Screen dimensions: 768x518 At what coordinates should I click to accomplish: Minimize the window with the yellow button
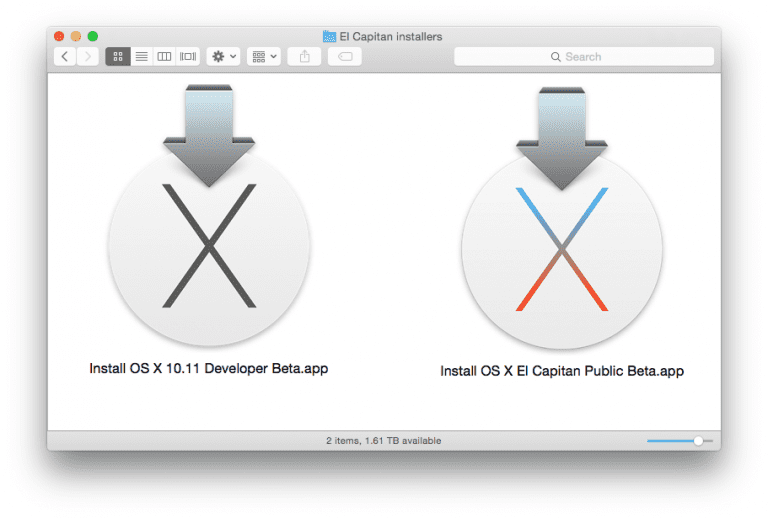[x=76, y=36]
